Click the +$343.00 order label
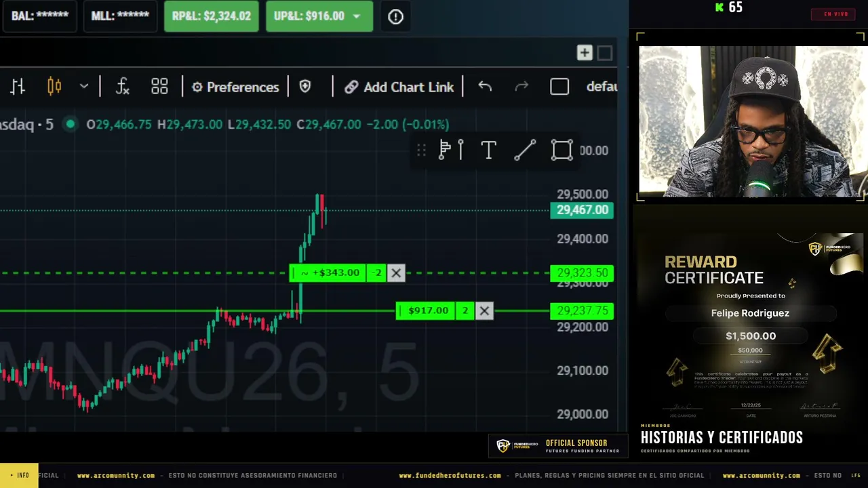868x488 pixels. pyautogui.click(x=328, y=272)
